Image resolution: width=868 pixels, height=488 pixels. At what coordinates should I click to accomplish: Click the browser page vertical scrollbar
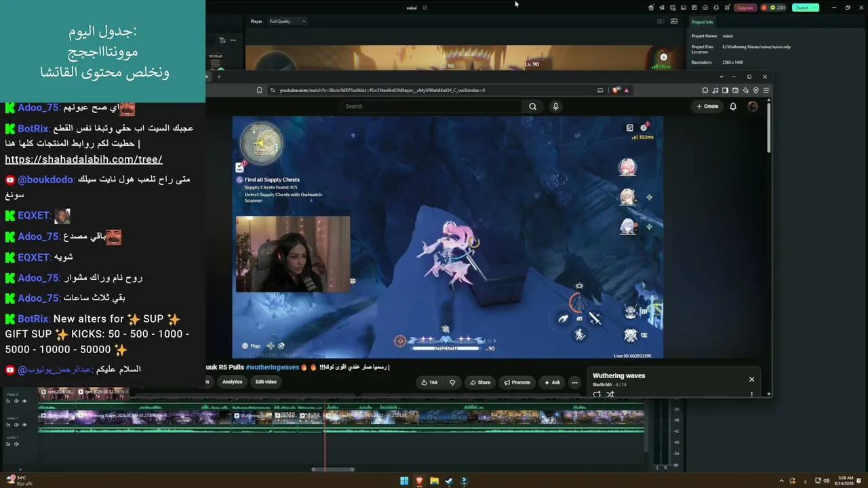click(768, 126)
